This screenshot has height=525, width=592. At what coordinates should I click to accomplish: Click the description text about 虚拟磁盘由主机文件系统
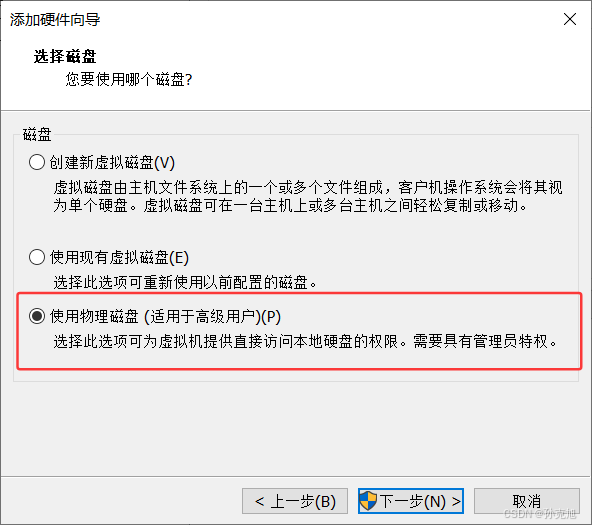click(x=308, y=196)
